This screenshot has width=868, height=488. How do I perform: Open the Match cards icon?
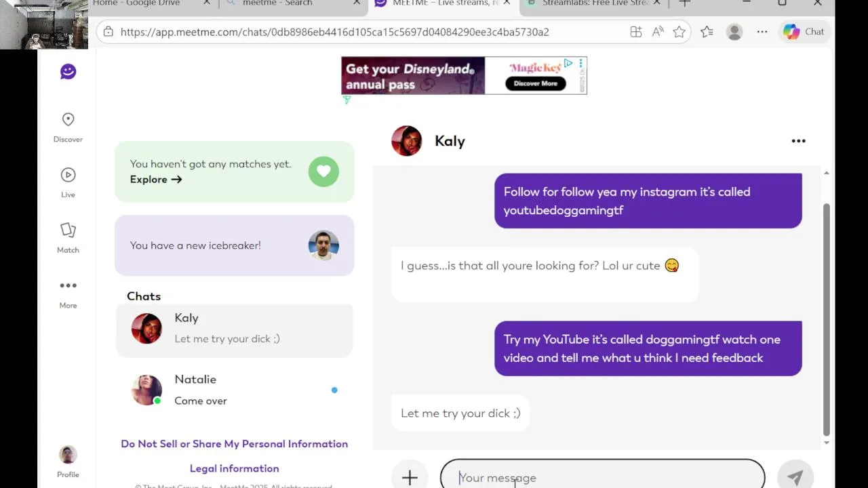(x=68, y=230)
